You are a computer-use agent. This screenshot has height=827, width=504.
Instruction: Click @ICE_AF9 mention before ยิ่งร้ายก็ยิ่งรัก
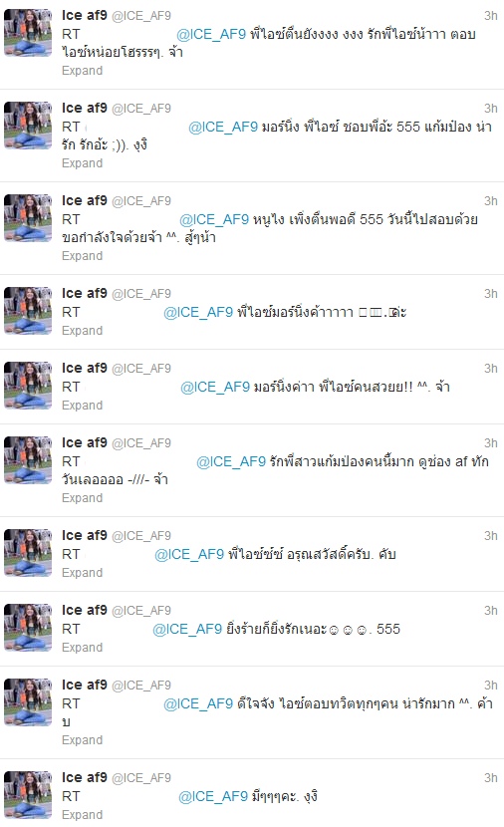(187, 629)
